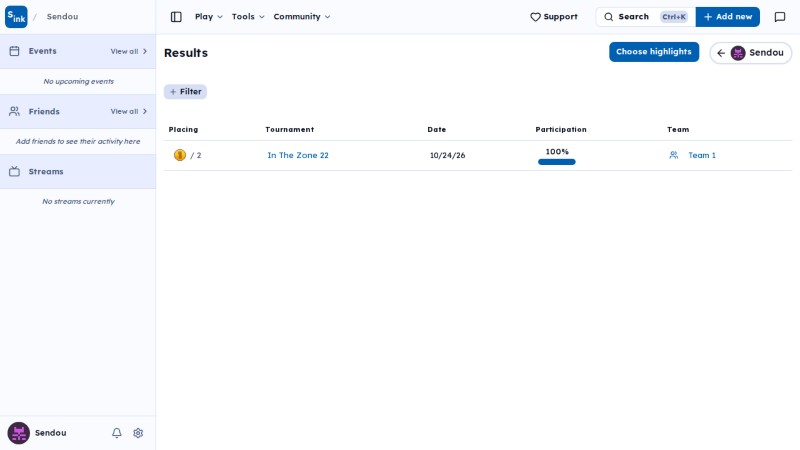
Task: Click the Placing column header
Action: tap(183, 130)
